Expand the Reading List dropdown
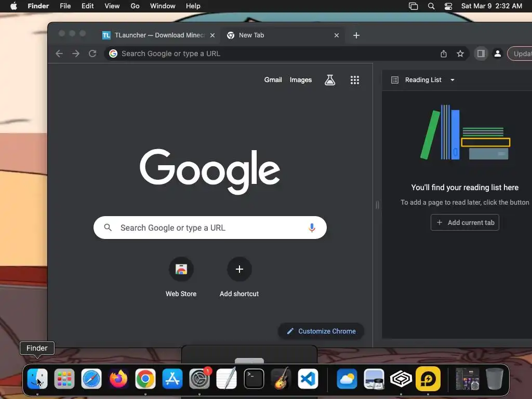This screenshot has height=399, width=532. click(x=453, y=80)
